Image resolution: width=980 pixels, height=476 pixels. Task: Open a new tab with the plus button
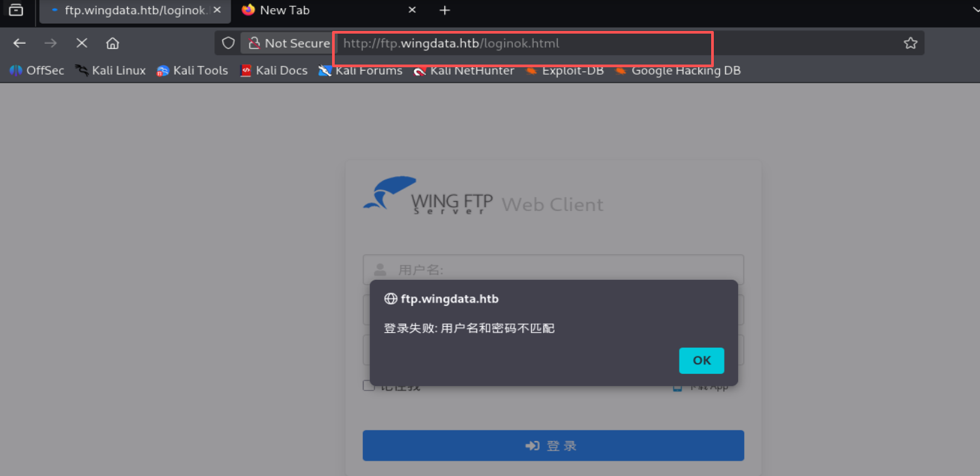(x=444, y=10)
